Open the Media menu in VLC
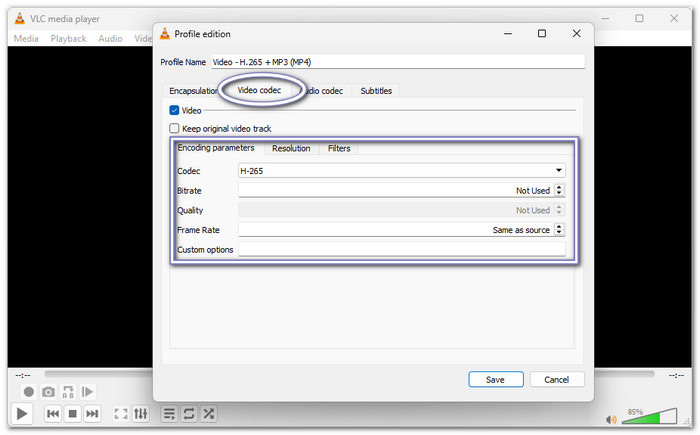 [26, 38]
